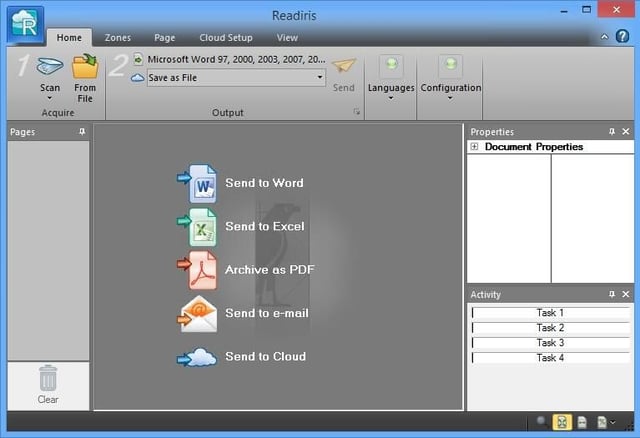Screen dimensions: 640x438
Task: Close the Activity panel
Action: pyautogui.click(x=626, y=294)
